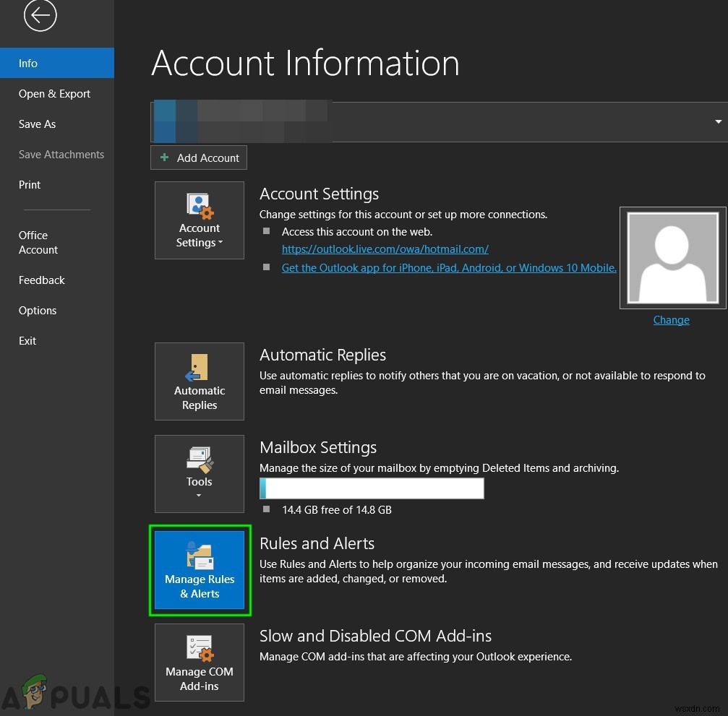Open Outlook Options
Viewport: 728px width, 716px height.
click(x=38, y=310)
